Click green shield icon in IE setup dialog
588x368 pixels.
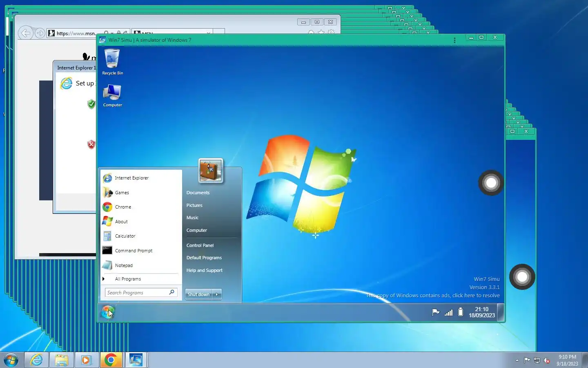pyautogui.click(x=91, y=104)
